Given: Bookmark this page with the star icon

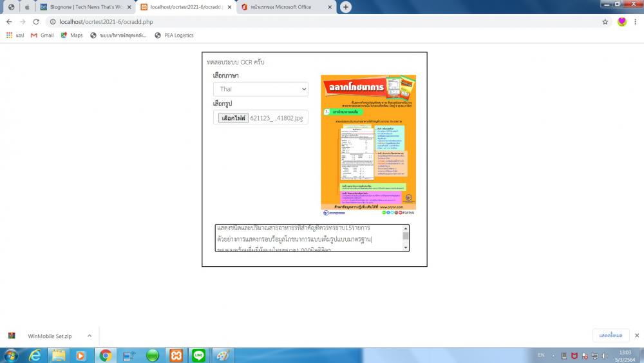Looking at the screenshot, I should point(605,22).
